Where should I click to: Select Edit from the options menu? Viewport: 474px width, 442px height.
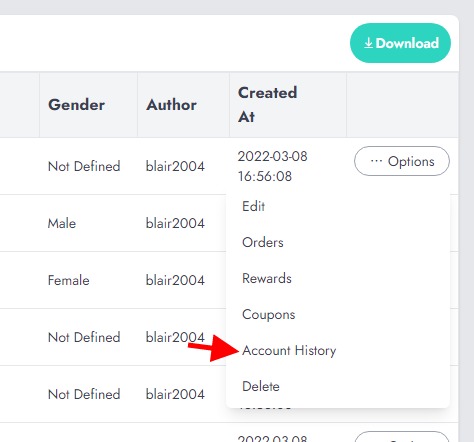(x=254, y=206)
